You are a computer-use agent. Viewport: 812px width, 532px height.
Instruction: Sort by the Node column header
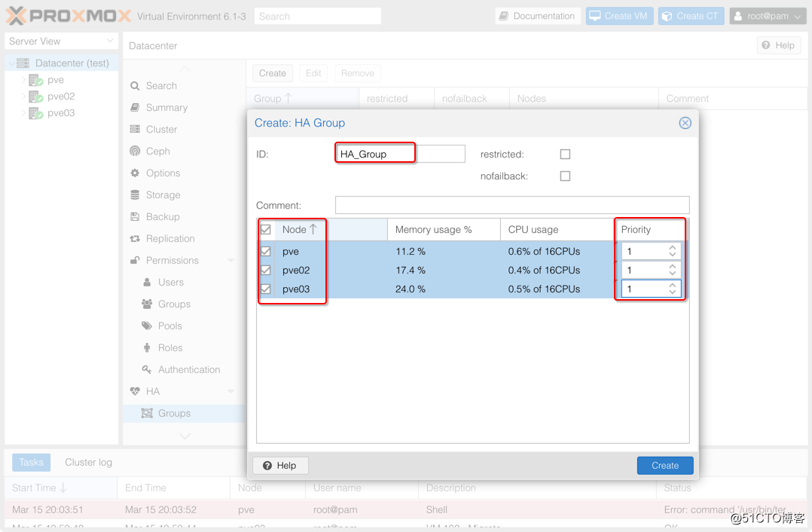point(331,230)
